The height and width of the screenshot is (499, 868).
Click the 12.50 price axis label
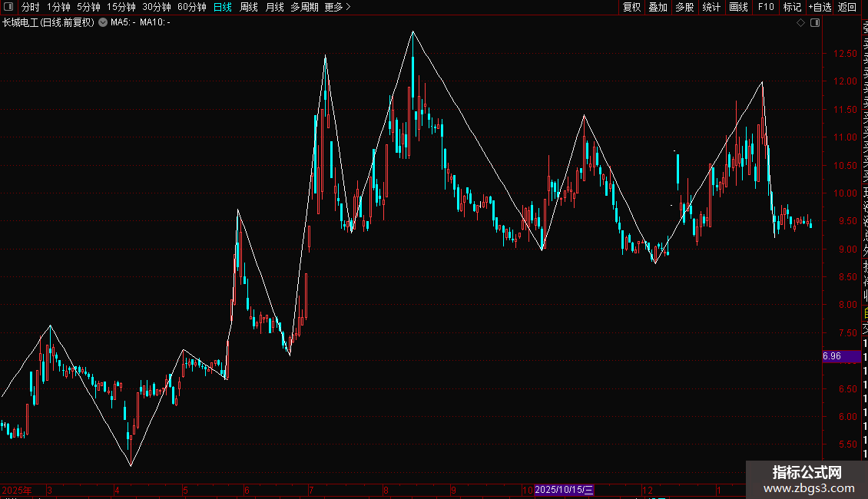pos(845,54)
